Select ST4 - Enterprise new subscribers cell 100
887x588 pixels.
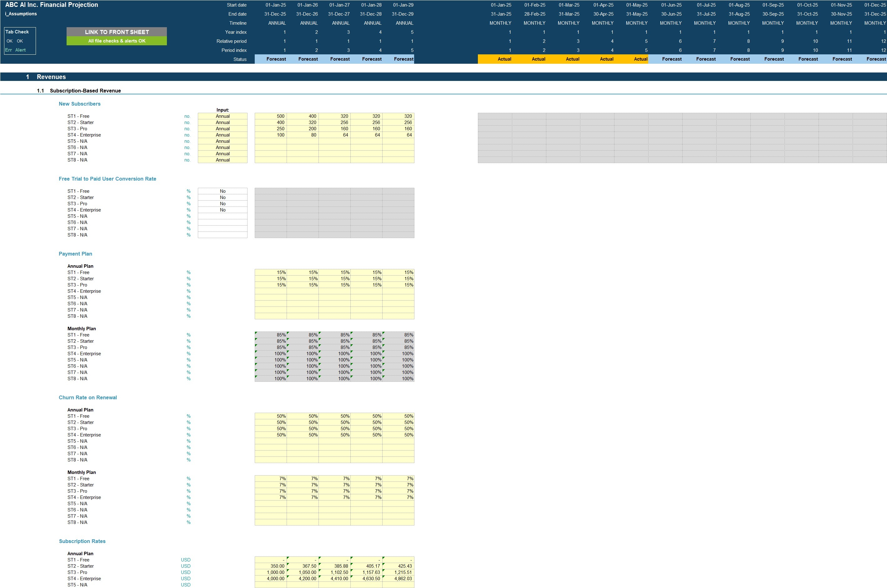tap(271, 135)
